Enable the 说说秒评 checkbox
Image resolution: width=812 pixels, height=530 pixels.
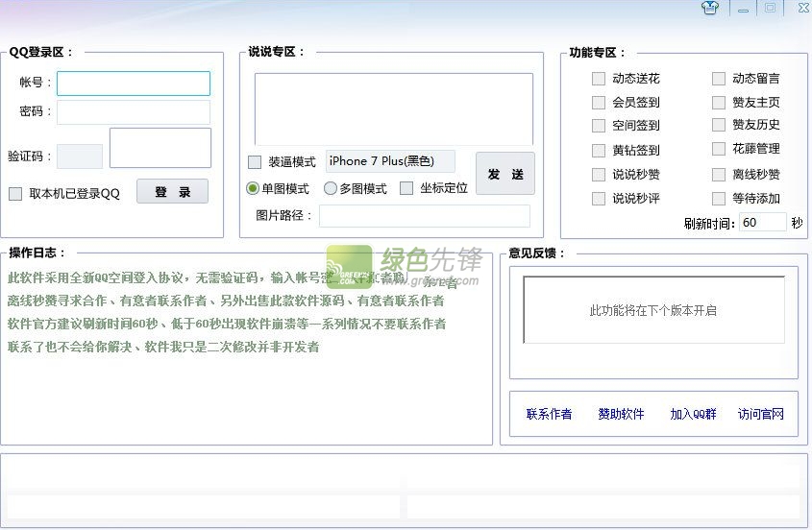coord(599,198)
